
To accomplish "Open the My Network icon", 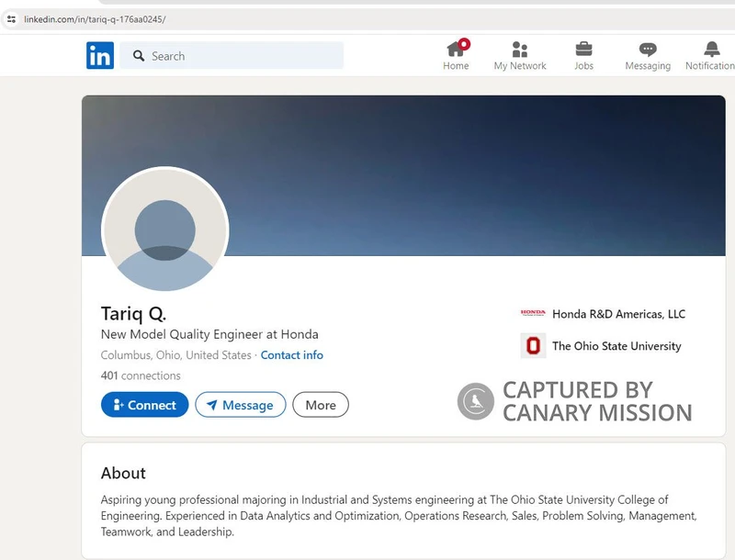I will 520,50.
